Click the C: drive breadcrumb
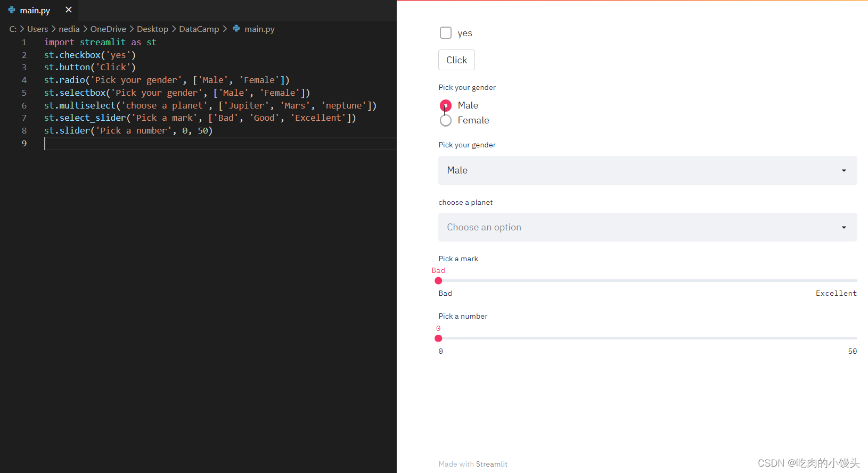The height and width of the screenshot is (473, 868). coord(13,29)
